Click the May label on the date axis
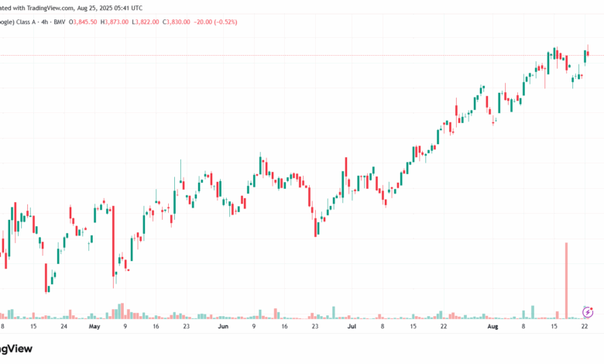Viewport: 604px width, 364px height. pos(94,326)
